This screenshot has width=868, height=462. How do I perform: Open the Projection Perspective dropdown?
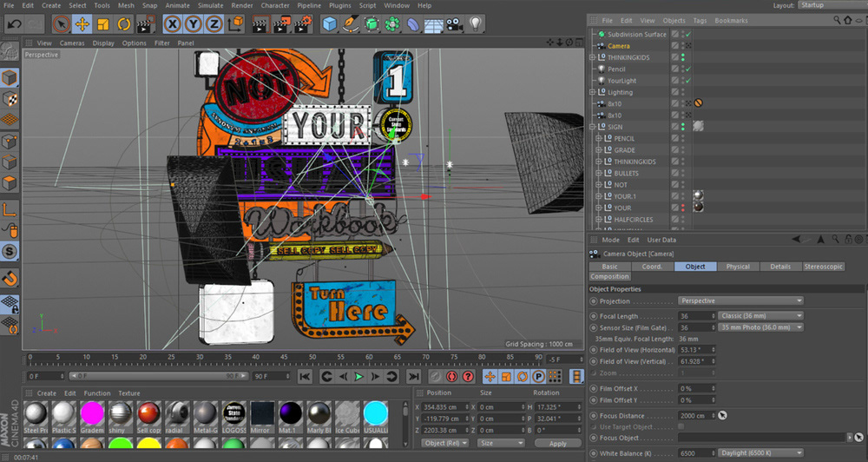[740, 300]
